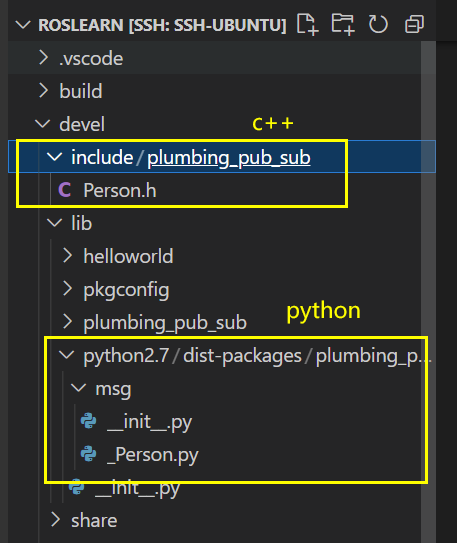Viewport: 457px width, 543px height.
Task: Select the share folder label
Action: pos(94,520)
